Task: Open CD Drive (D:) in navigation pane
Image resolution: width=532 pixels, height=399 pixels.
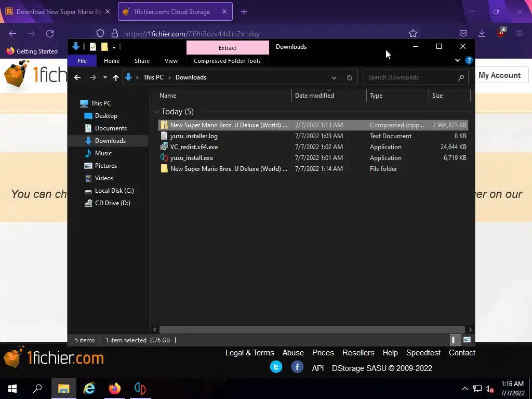Action: tap(112, 203)
